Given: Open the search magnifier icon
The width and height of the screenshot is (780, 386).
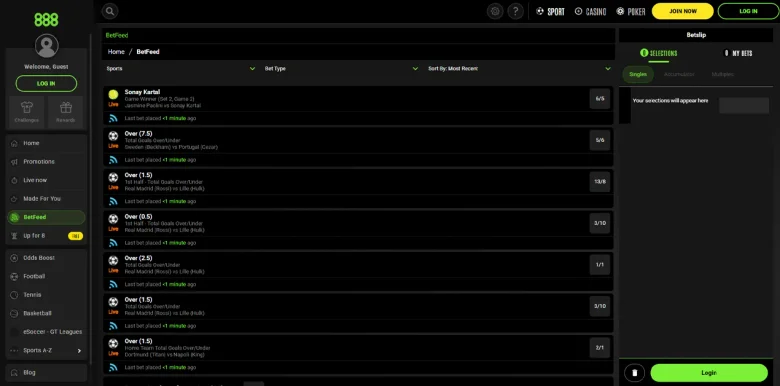Looking at the screenshot, I should click(x=109, y=11).
